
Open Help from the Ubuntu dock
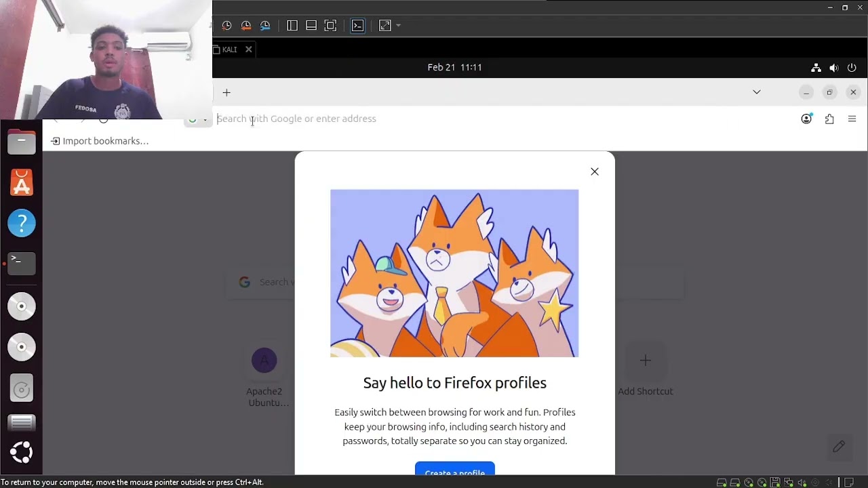pyautogui.click(x=22, y=223)
